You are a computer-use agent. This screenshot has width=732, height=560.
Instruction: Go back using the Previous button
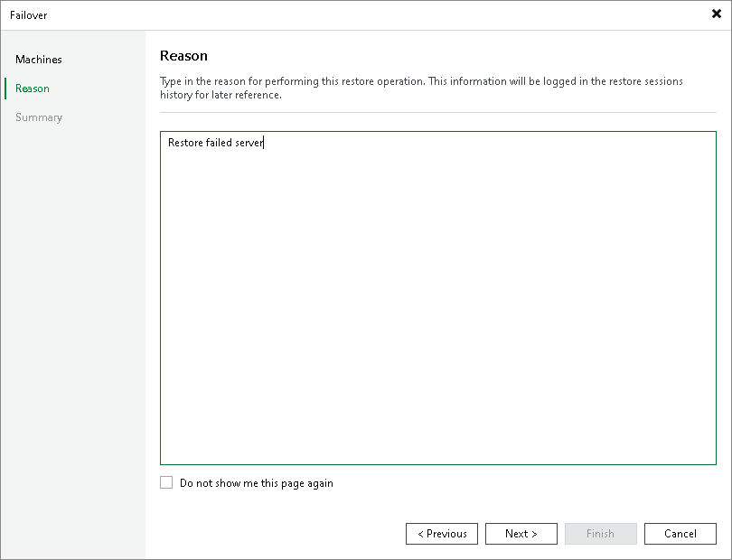coord(442,533)
